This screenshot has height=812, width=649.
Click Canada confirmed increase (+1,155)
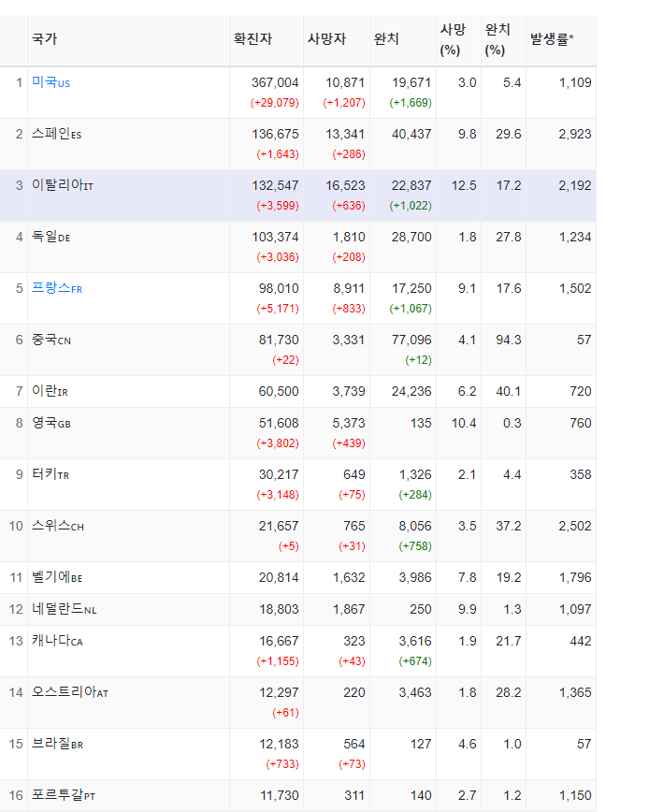point(278,661)
